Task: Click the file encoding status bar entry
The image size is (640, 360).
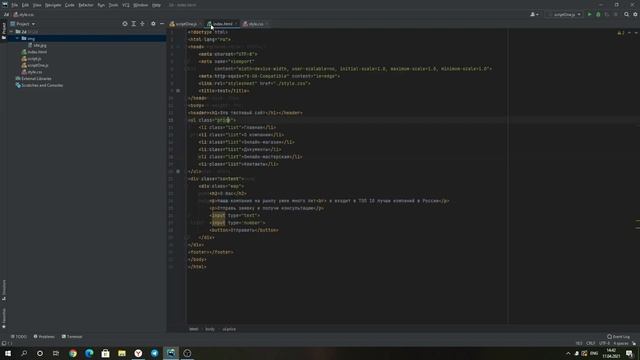Action: [x=604, y=344]
